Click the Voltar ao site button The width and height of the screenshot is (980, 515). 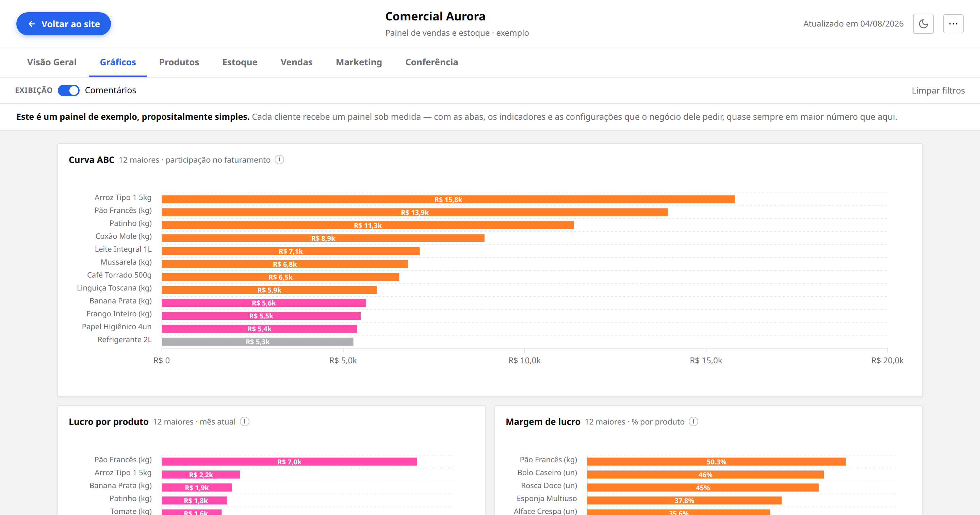pyautogui.click(x=64, y=24)
